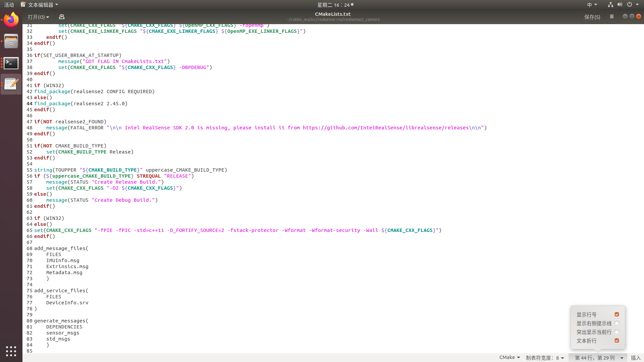The image size is (644, 362).
Task: Open the hamburger menu icon
Action: (x=611, y=17)
